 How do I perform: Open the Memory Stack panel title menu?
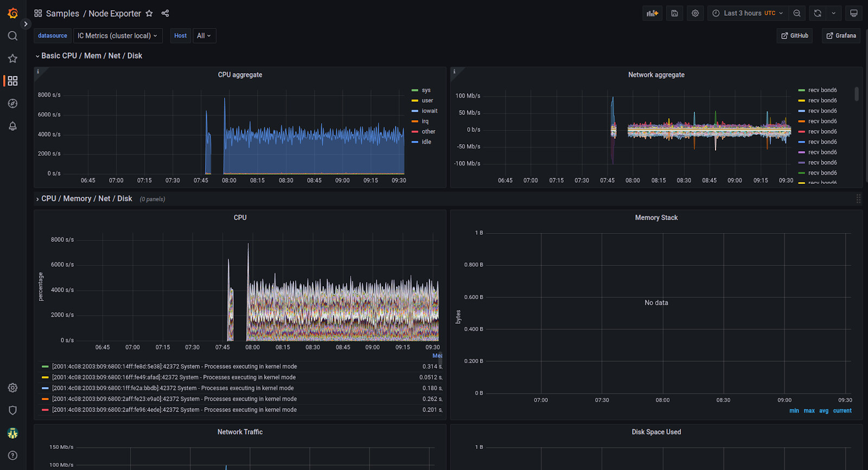tap(656, 217)
